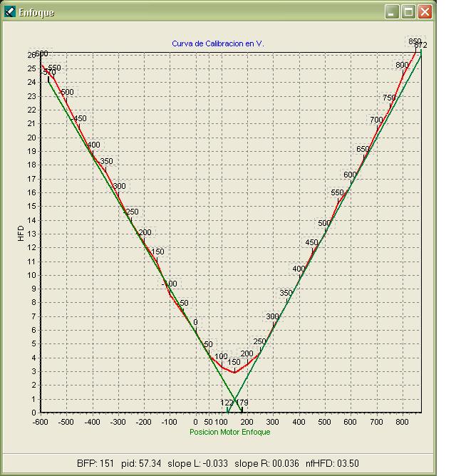Viewport: 456px width, 476px height.
Task: Click the 872 data point label on curve
Action: coord(420,46)
